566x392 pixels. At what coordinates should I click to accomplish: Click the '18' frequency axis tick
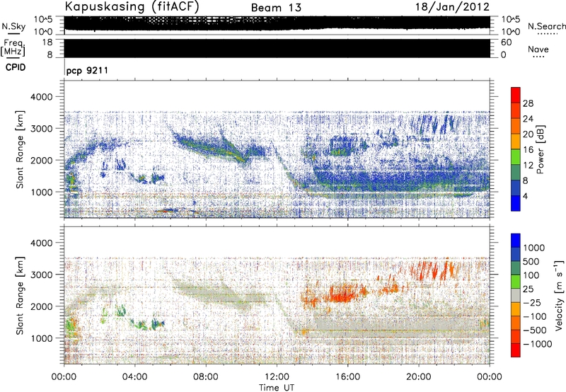[x=47, y=42]
